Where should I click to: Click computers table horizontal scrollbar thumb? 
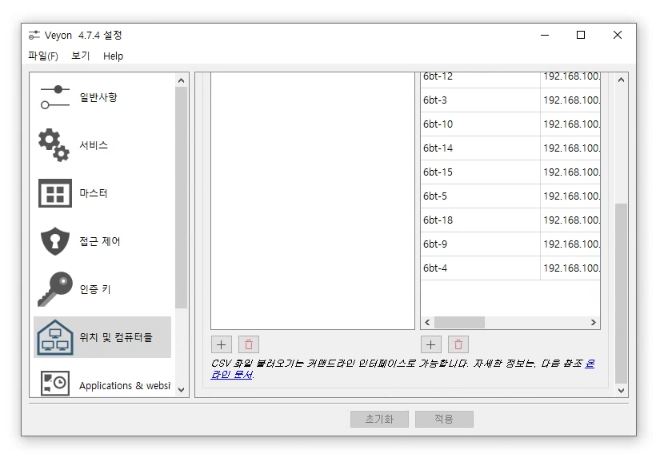pos(460,322)
